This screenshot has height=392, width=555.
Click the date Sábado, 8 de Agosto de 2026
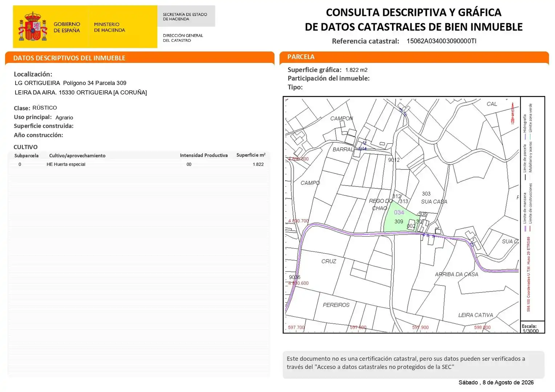[496, 383]
